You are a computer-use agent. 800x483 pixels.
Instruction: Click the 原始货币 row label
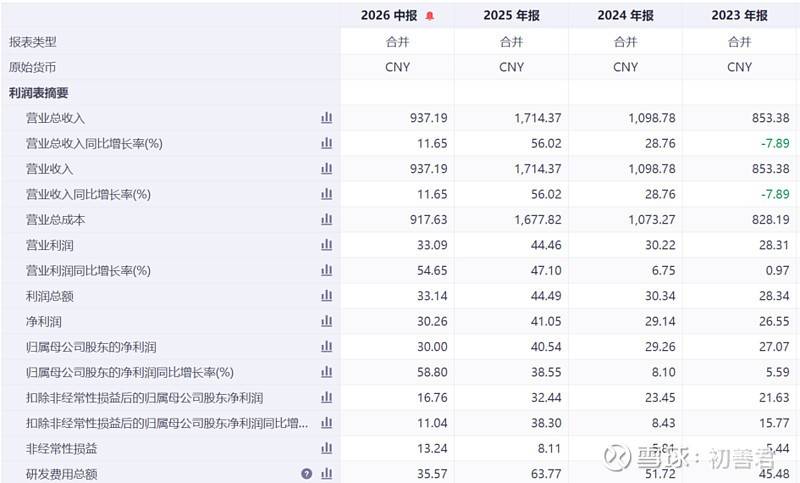pyautogui.click(x=33, y=67)
